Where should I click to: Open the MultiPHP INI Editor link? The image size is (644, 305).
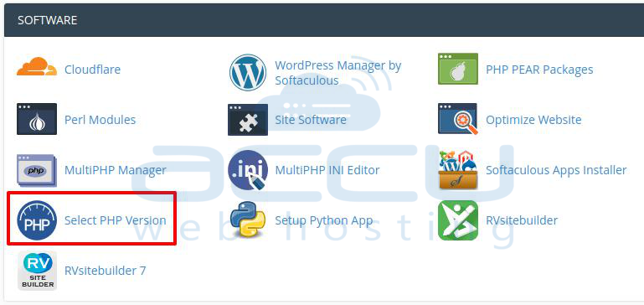click(x=327, y=170)
